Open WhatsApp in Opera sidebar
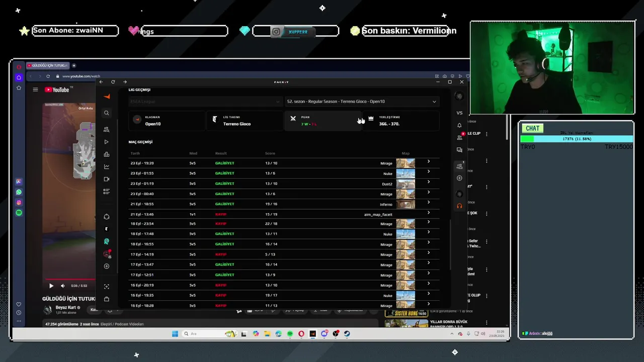The height and width of the screenshot is (362, 644). (19, 192)
